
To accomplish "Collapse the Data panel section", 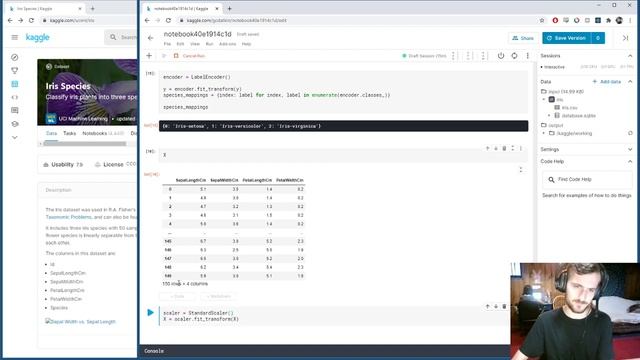I will (x=630, y=82).
